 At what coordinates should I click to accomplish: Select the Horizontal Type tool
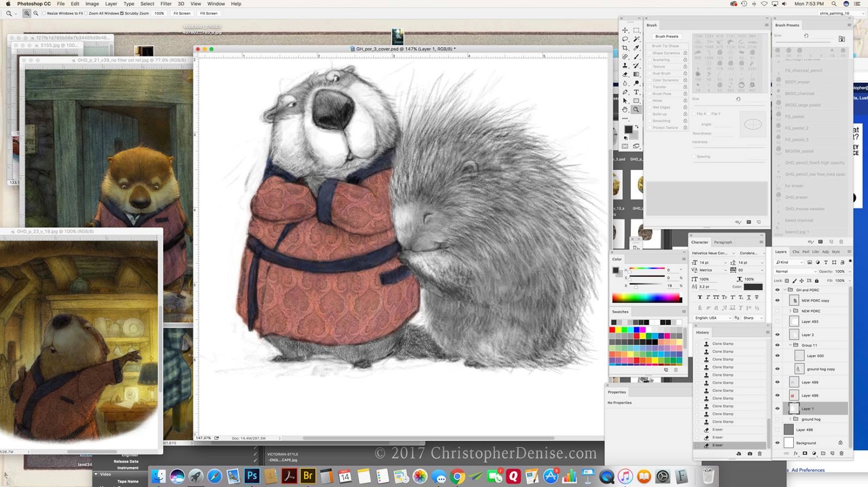point(636,92)
